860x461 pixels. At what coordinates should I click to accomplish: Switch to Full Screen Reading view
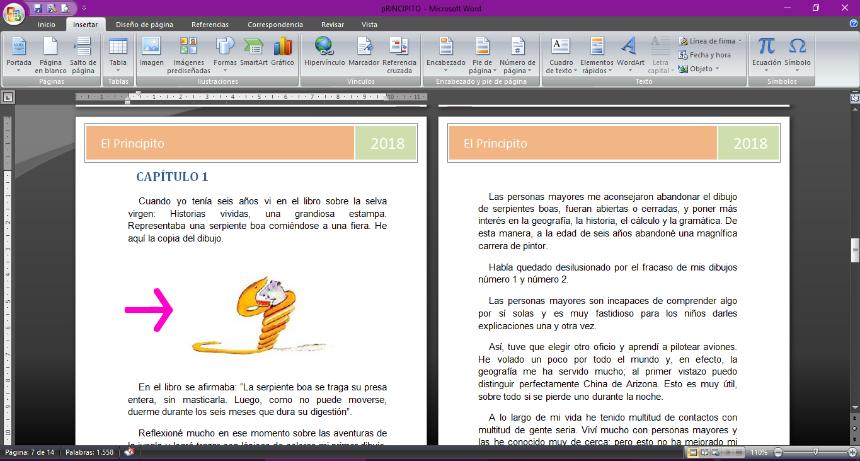pyautogui.click(x=705, y=453)
